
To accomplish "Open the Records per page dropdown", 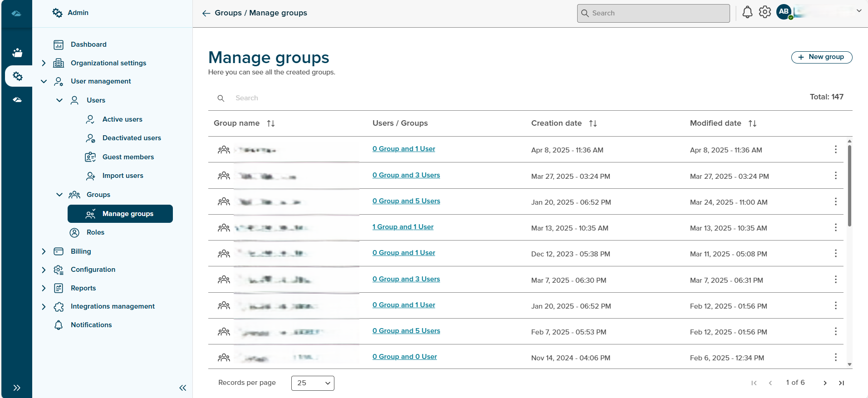I will (x=313, y=383).
